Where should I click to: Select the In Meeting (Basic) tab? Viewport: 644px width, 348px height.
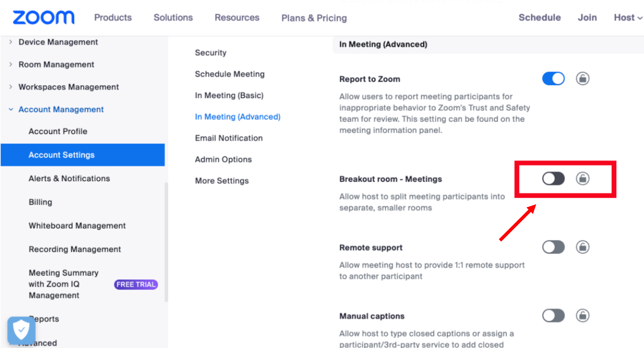[x=229, y=95]
